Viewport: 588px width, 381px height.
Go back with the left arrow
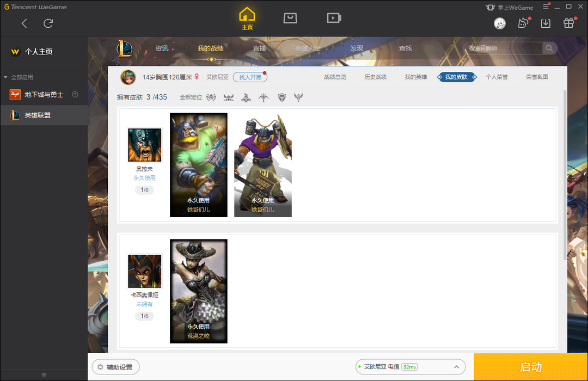pyautogui.click(x=24, y=23)
